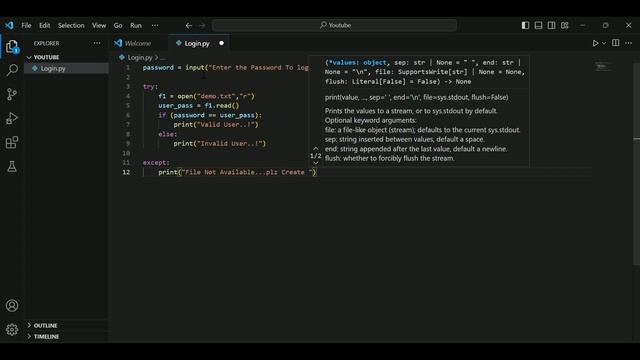This screenshot has height=360, width=640.
Task: Toggle the bottom panel layout icon
Action: pyautogui.click(x=538, y=25)
